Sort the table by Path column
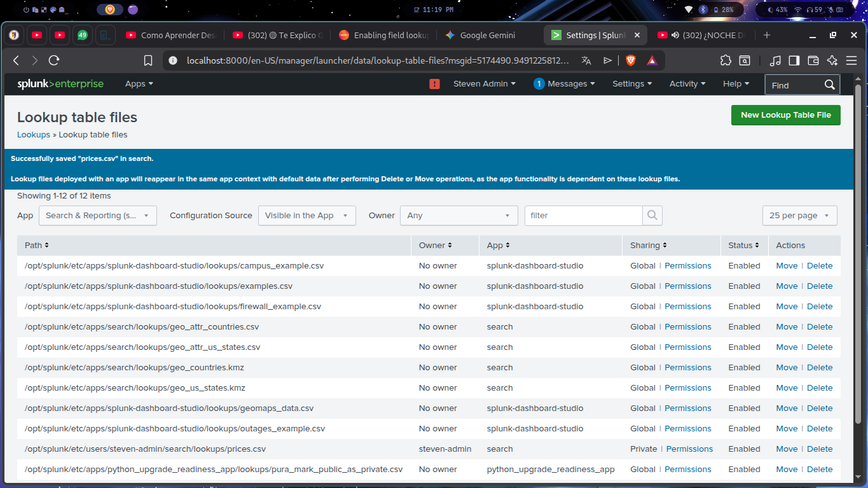This screenshot has width=868, height=488. click(37, 245)
